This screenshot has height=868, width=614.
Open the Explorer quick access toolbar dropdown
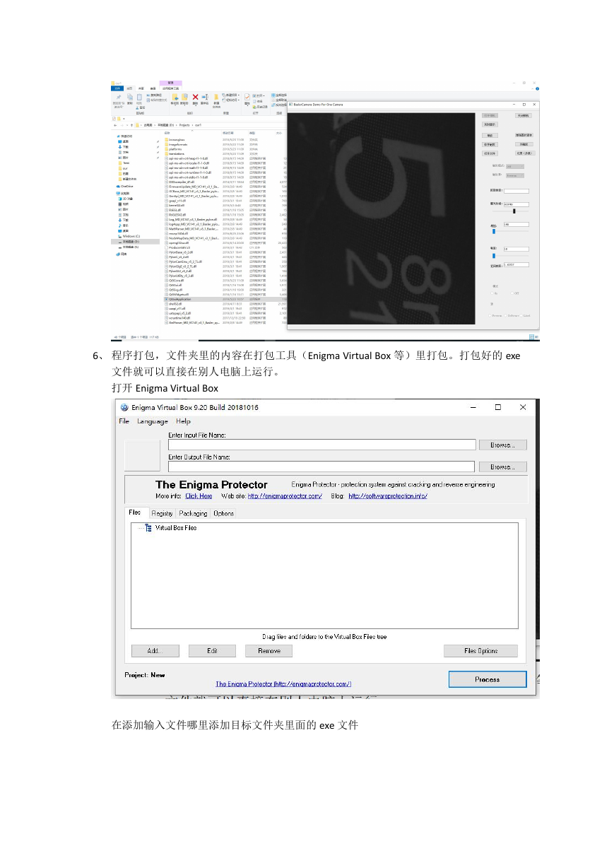[x=124, y=118]
